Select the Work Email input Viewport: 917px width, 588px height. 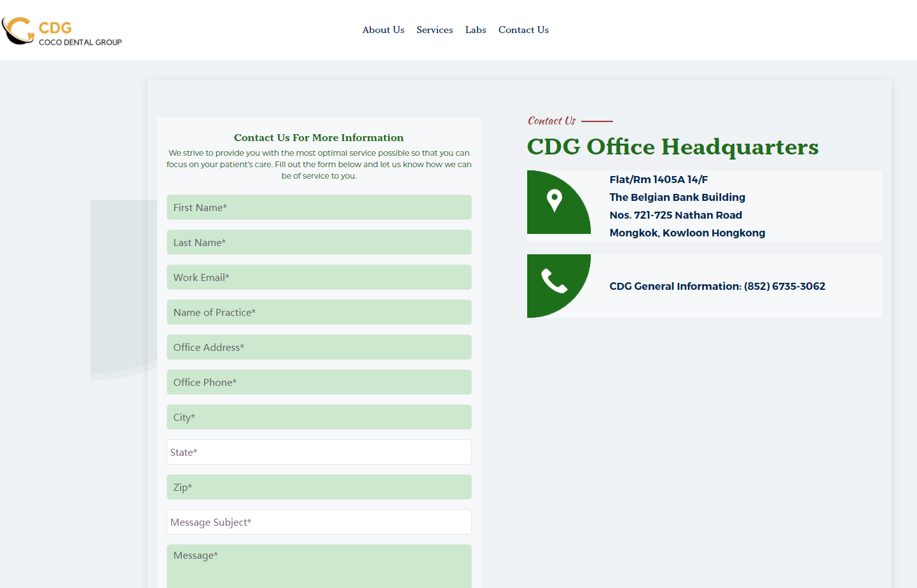point(319,277)
